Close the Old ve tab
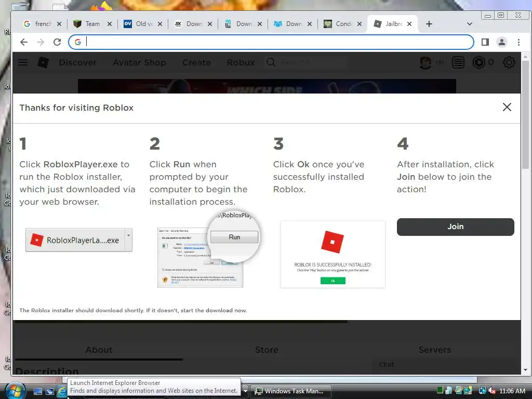Viewport: 532px width, 399px height. pyautogui.click(x=160, y=24)
